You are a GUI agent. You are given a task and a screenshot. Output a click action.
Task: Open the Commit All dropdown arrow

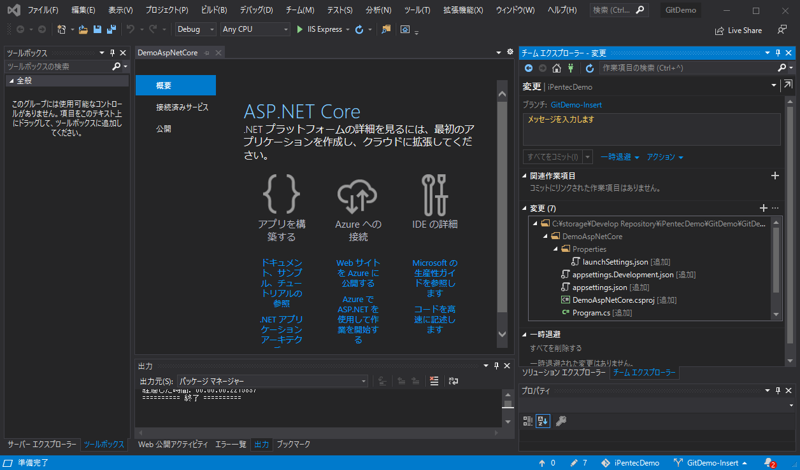point(588,157)
